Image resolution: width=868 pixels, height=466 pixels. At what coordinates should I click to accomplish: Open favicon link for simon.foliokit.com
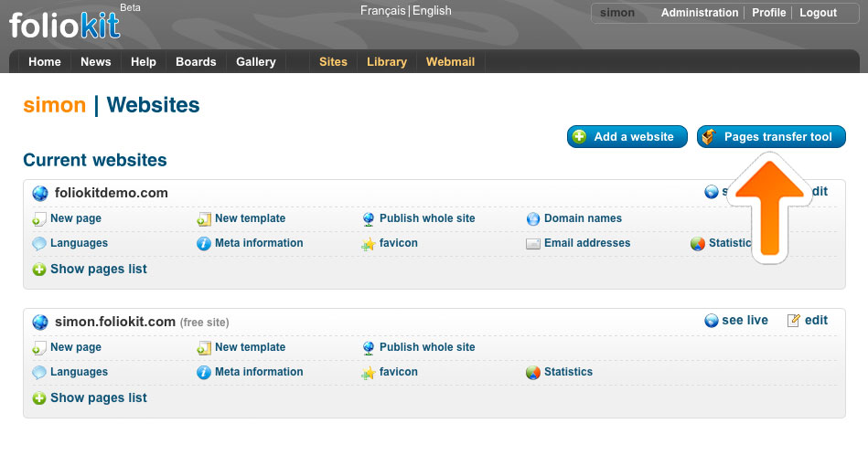point(399,372)
